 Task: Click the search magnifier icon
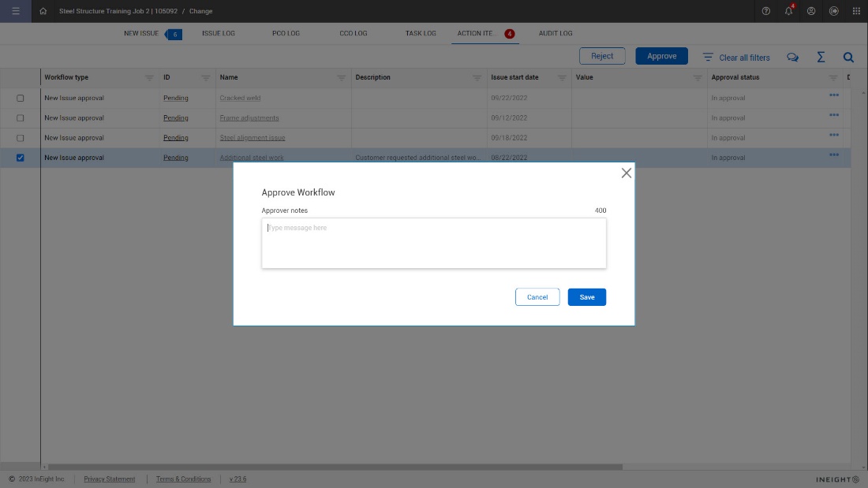coord(848,57)
